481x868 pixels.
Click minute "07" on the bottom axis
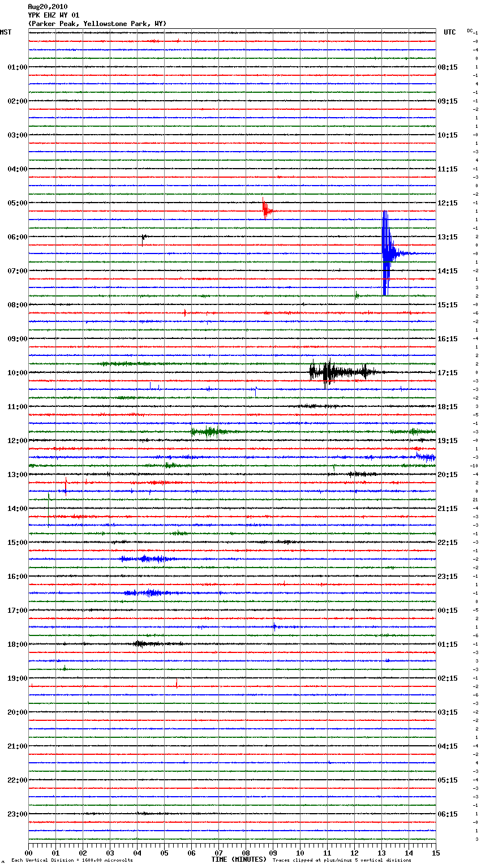tap(218, 852)
